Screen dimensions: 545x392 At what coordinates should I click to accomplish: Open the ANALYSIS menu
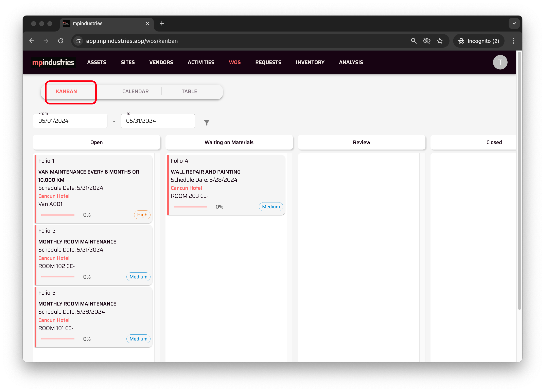(x=351, y=62)
